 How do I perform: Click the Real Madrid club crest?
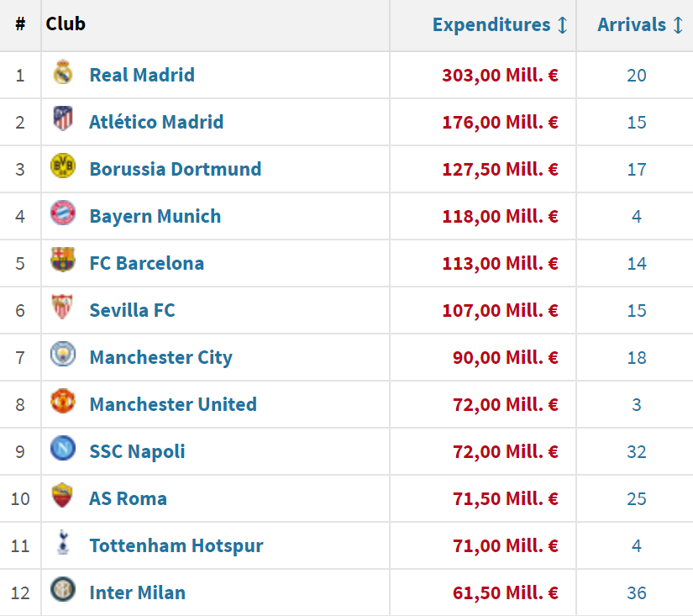point(63,74)
